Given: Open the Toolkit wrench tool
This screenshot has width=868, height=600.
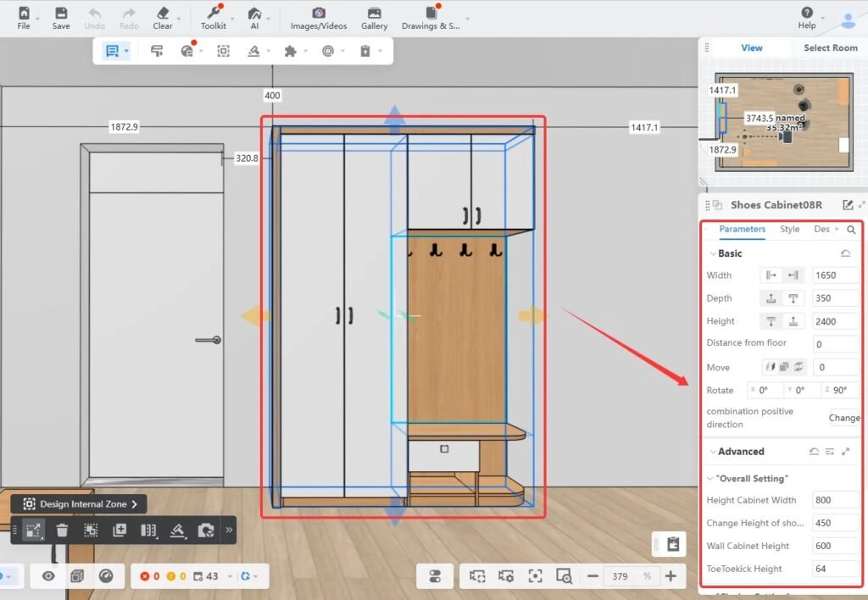Looking at the screenshot, I should [213, 18].
